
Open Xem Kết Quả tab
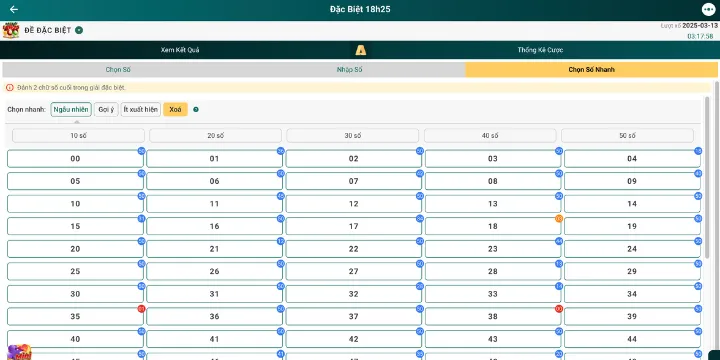(x=180, y=50)
